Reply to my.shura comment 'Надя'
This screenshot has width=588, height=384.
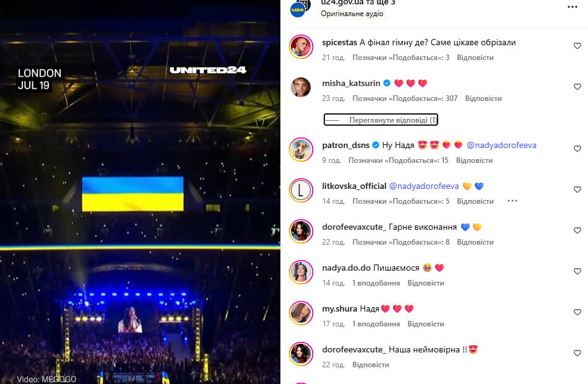[x=426, y=324]
